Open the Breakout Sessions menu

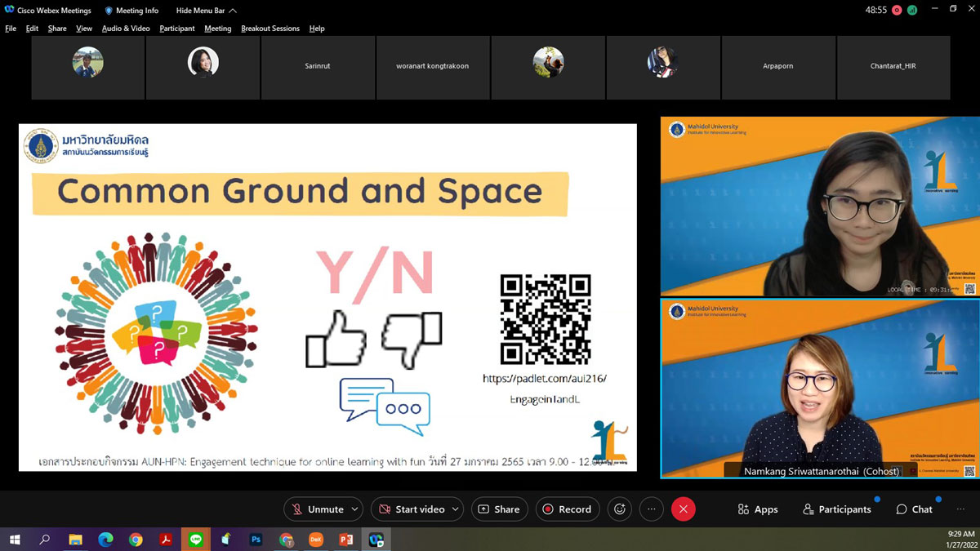click(x=269, y=29)
